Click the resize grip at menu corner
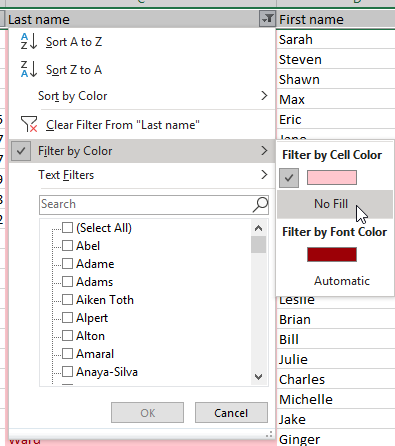Viewport: 395px width, 446px height. [269, 434]
